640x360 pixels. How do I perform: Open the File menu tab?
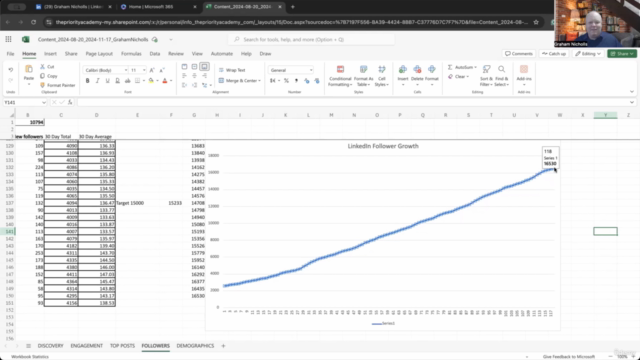click(10, 53)
